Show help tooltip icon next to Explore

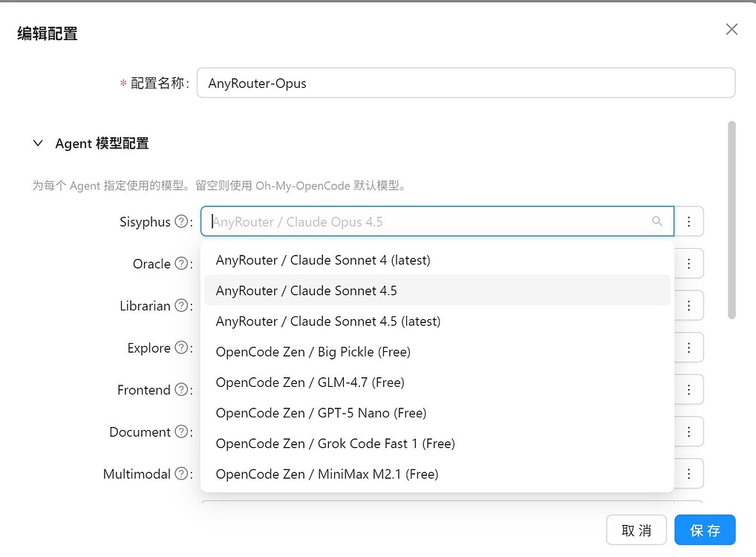181,348
